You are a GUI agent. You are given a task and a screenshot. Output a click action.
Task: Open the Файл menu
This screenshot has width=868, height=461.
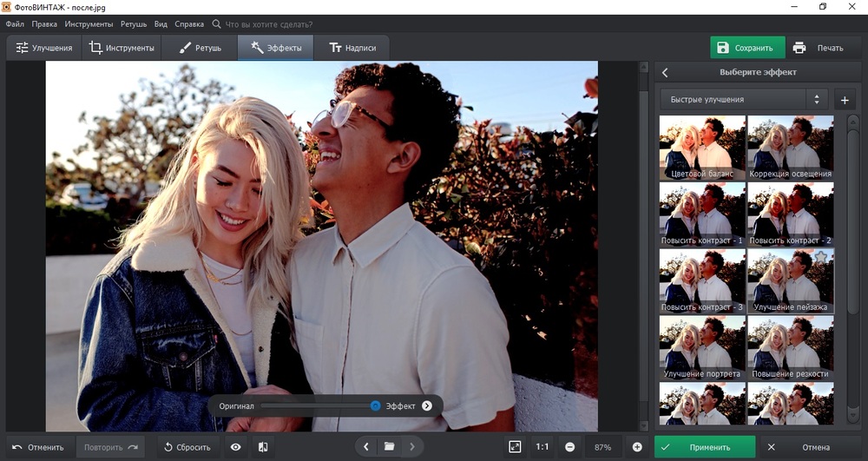point(15,24)
